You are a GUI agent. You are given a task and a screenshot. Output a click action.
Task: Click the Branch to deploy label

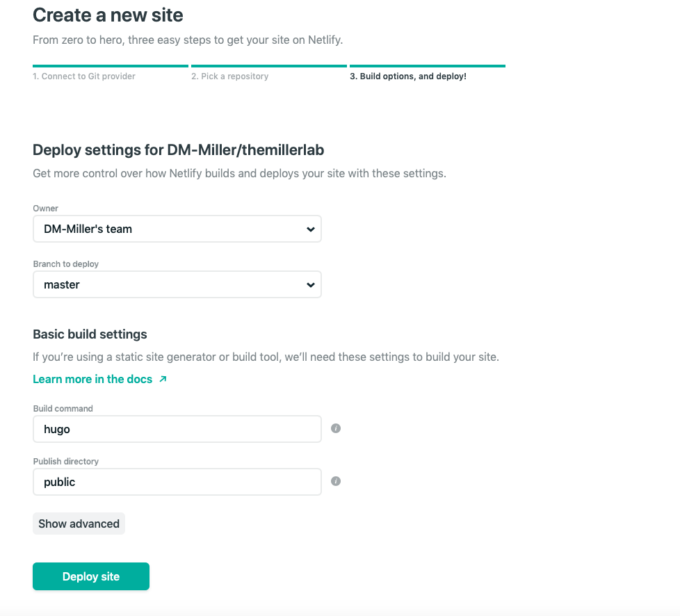click(x=66, y=264)
